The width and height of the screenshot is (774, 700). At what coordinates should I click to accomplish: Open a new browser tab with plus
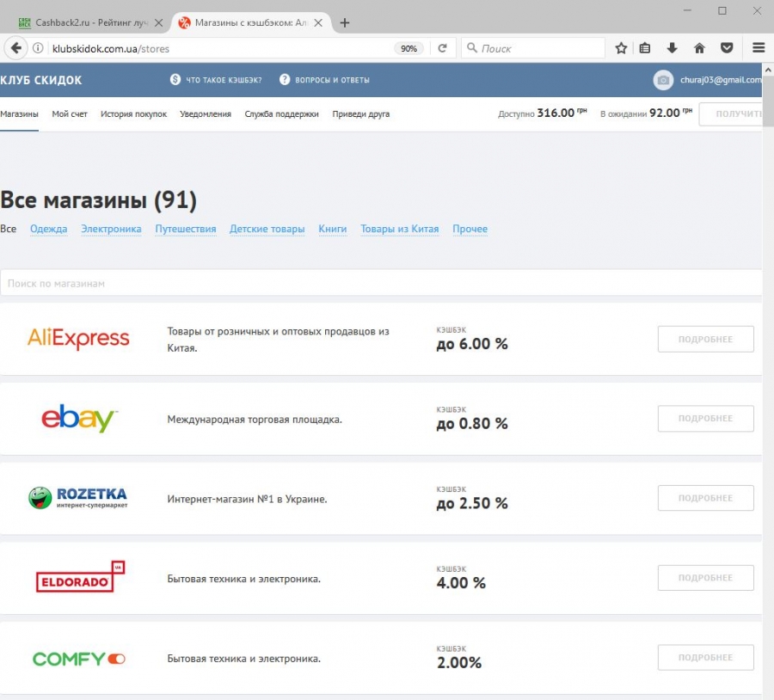tap(345, 22)
